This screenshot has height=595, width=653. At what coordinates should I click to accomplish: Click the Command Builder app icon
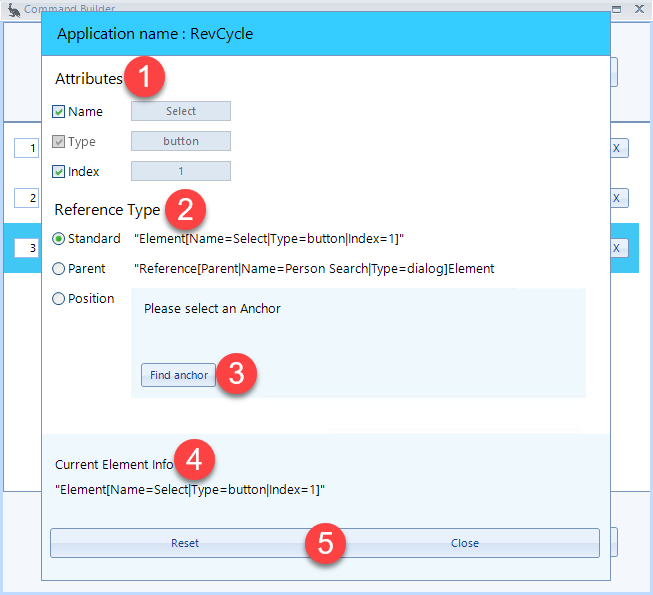tap(14, 9)
